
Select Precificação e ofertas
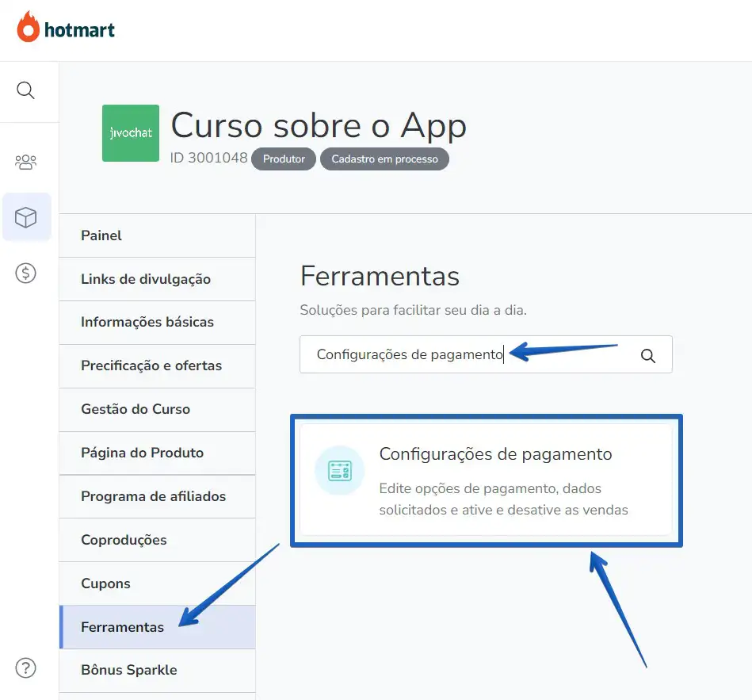(x=158, y=366)
